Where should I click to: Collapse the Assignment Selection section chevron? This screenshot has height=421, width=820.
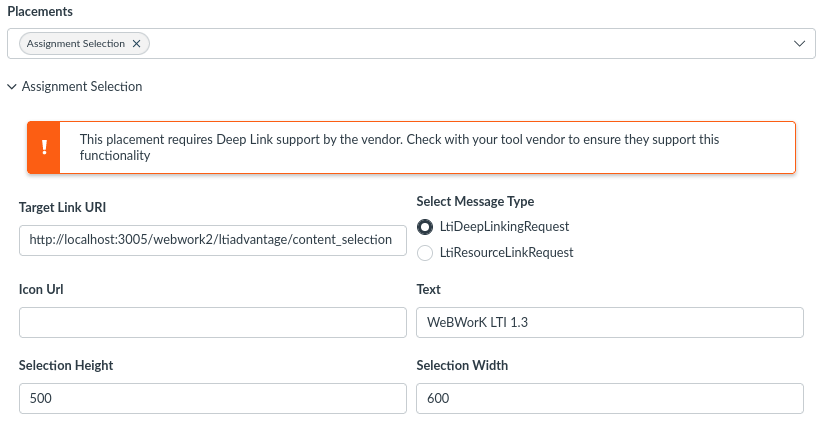click(12, 86)
